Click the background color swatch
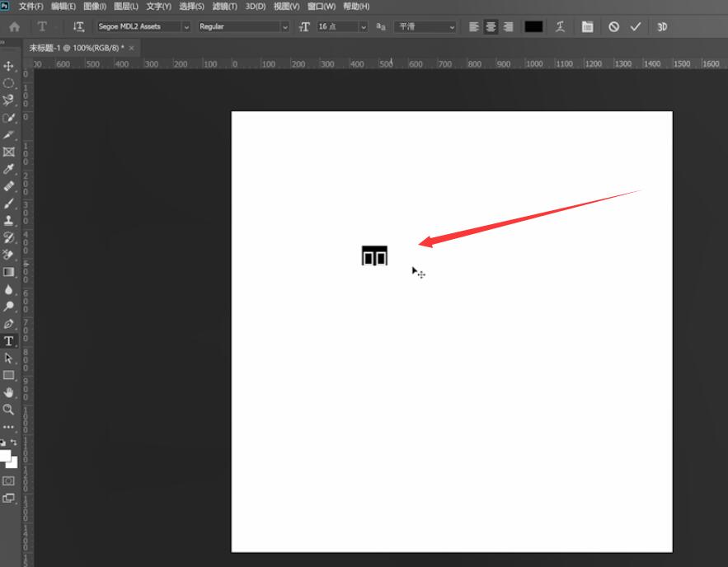Image resolution: width=728 pixels, height=567 pixels. (x=14, y=463)
